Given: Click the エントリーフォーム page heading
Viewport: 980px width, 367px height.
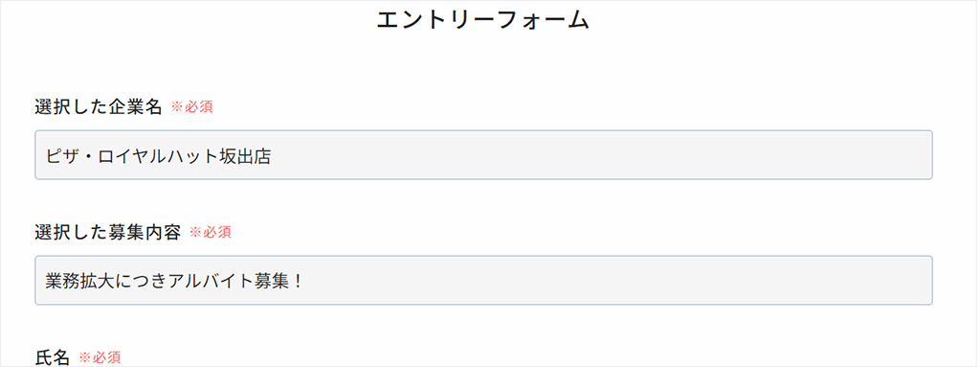Looking at the screenshot, I should click(483, 21).
